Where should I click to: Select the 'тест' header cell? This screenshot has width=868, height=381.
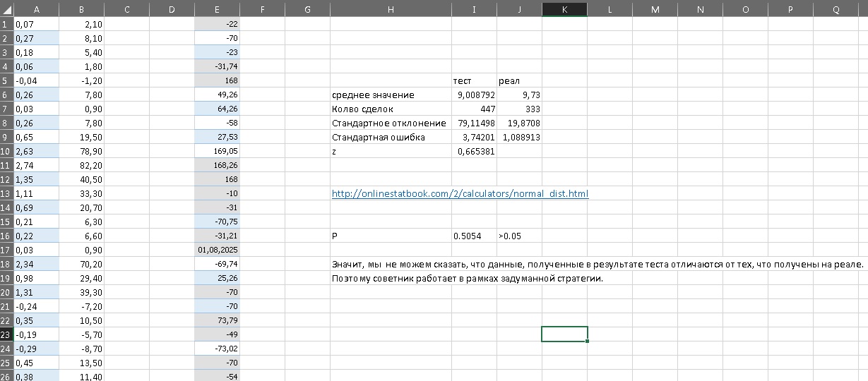click(x=474, y=80)
